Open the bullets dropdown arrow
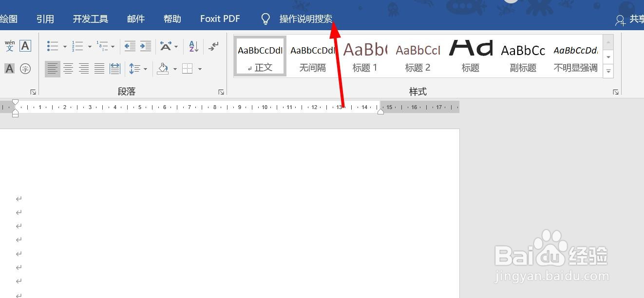644x298 pixels. 65,47
